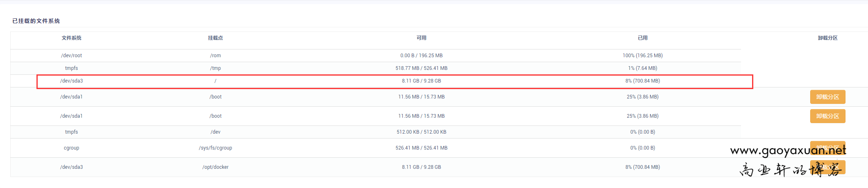Click the /rom mount point
868x188 pixels.
click(215, 56)
